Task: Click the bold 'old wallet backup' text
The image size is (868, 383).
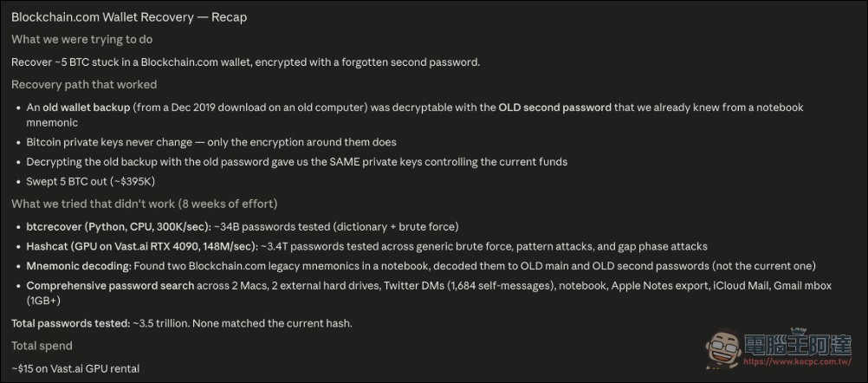Action: (87, 107)
